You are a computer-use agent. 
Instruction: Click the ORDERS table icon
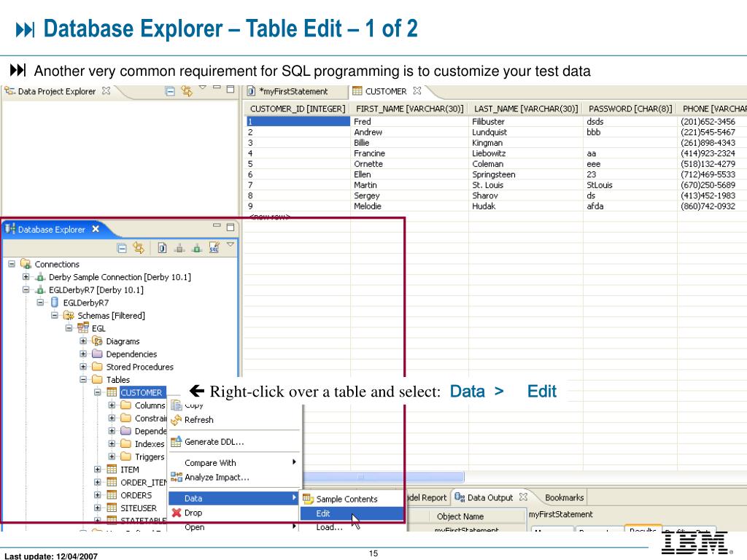(112, 495)
